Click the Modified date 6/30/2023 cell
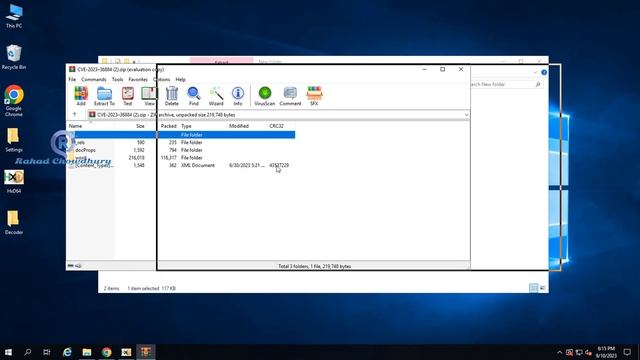640x360 pixels. pos(247,165)
